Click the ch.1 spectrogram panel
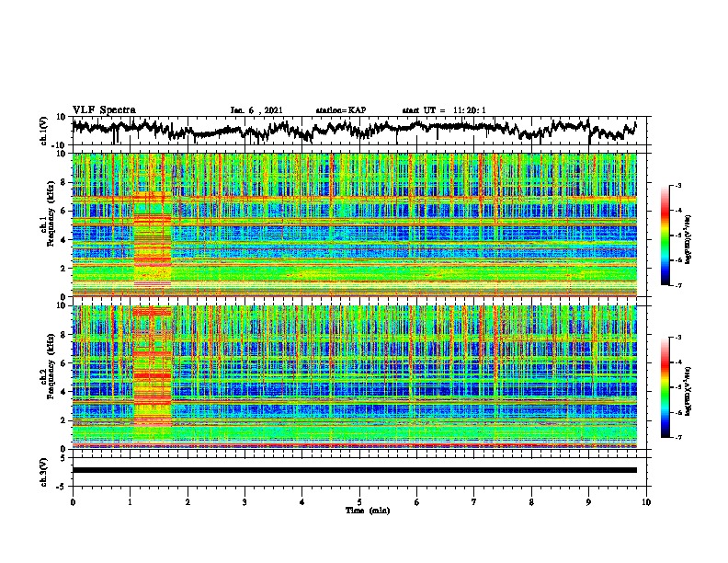728x563 pixels. pos(354,224)
